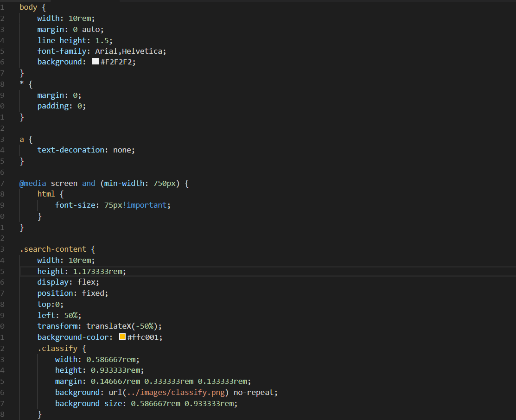516x420 pixels.
Task: Click the '#F2F2F2' hex value text
Action: click(116, 62)
